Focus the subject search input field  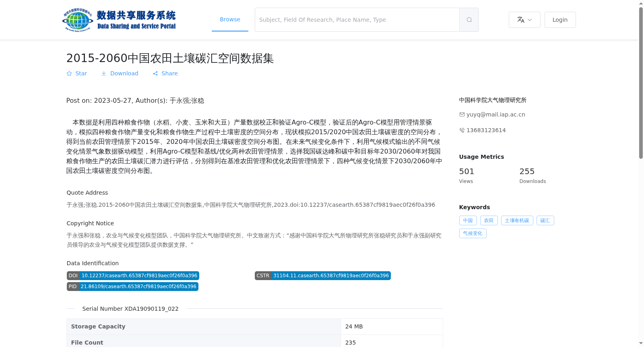click(357, 20)
